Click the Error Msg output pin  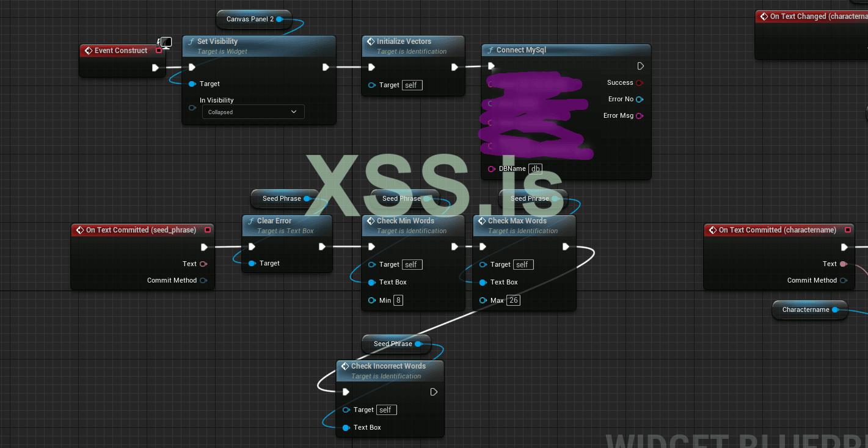[640, 115]
